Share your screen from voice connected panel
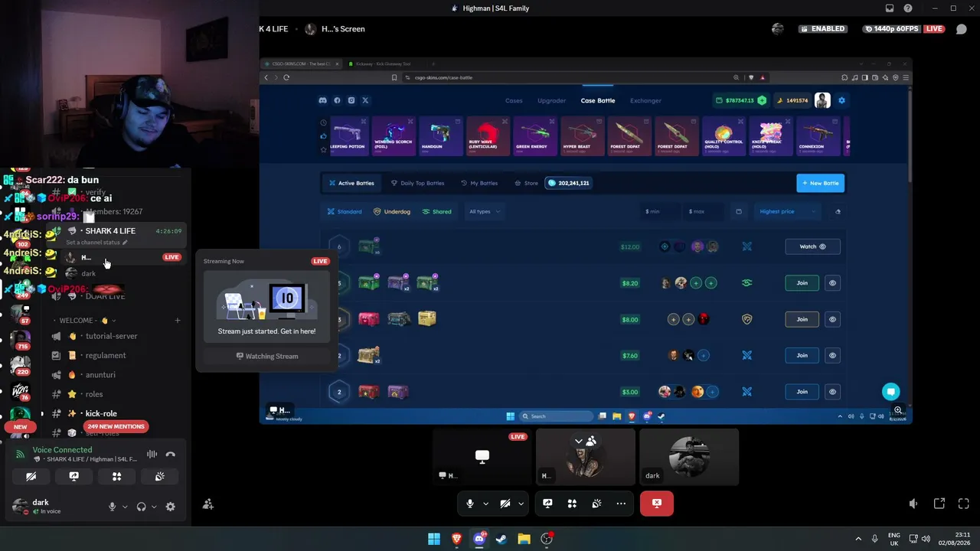The image size is (980, 551). [x=73, y=476]
